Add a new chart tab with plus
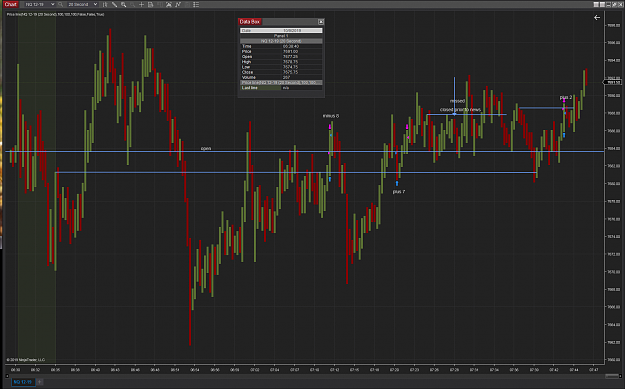625x389 pixels. pos(39,382)
